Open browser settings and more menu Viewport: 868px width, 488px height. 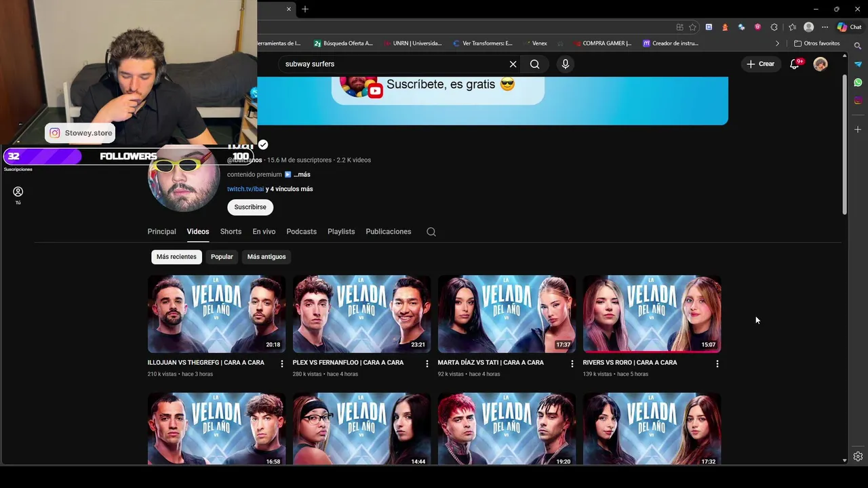(x=825, y=27)
